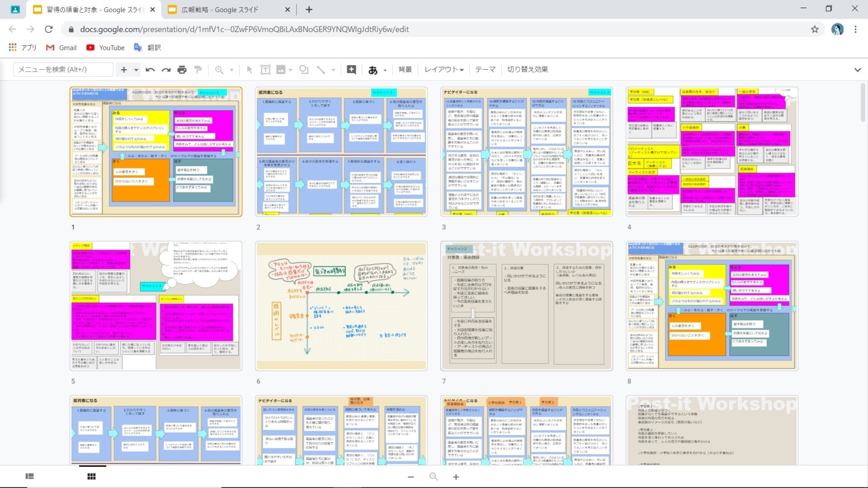Click the メニューを検索 search field
This screenshot has width=868, height=488.
coord(63,70)
